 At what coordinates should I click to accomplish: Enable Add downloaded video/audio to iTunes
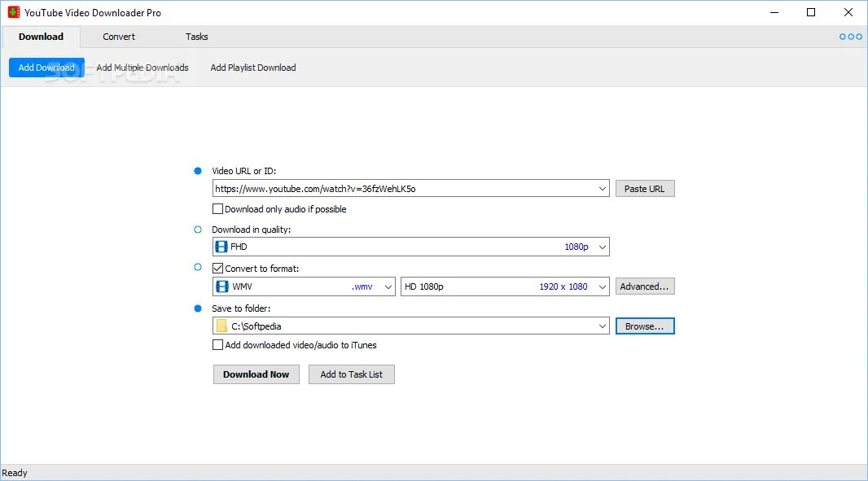218,345
